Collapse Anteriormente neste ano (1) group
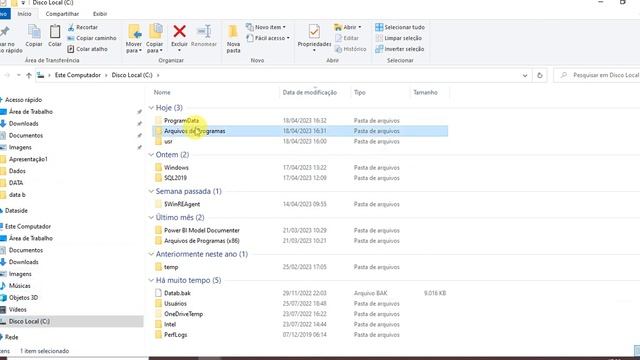Screen dimensions: 640x360 [x=151, y=254]
